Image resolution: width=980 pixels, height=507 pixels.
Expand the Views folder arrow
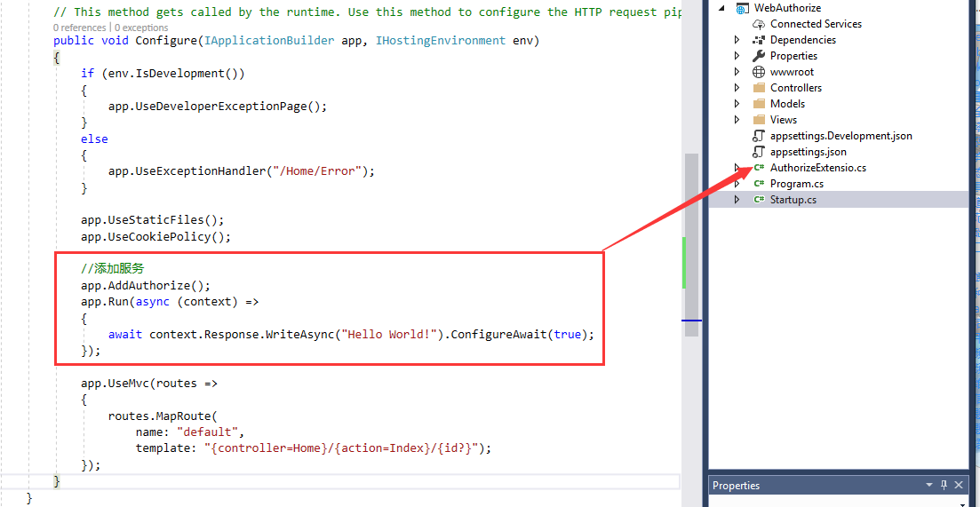737,120
